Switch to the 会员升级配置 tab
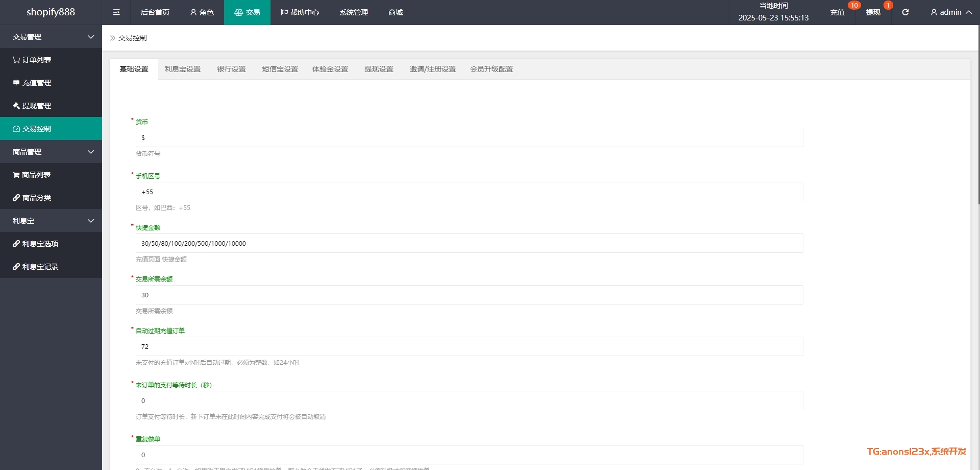 coord(492,69)
